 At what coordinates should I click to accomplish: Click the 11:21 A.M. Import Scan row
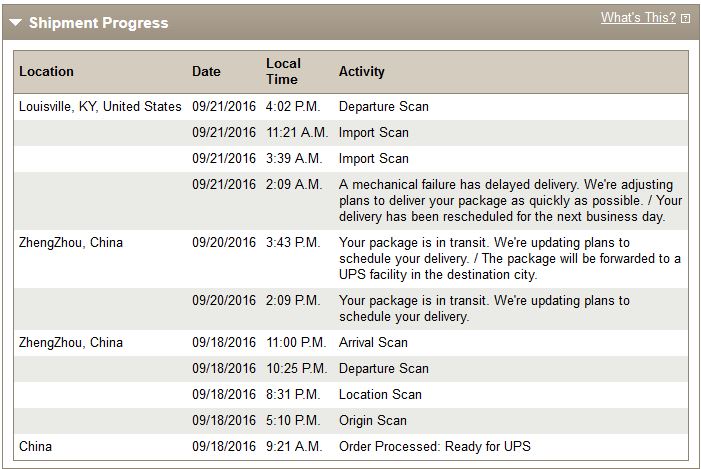351,133
